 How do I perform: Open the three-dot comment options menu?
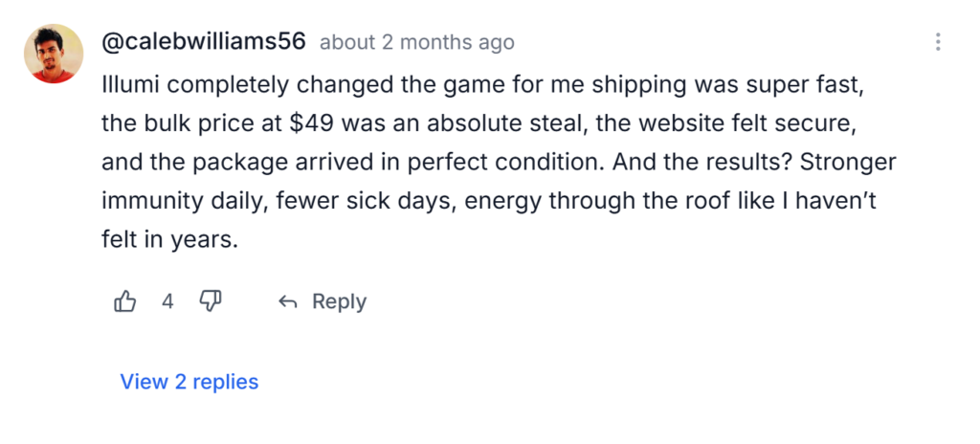point(938,42)
